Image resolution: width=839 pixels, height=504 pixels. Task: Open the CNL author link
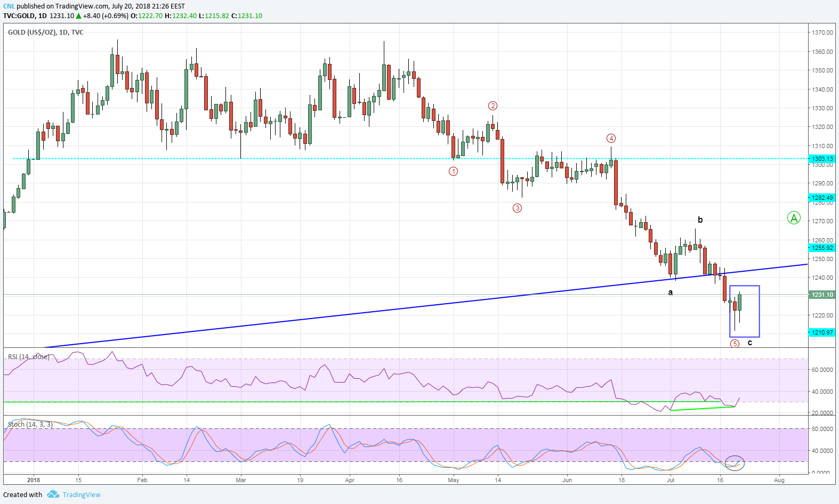[9, 6]
